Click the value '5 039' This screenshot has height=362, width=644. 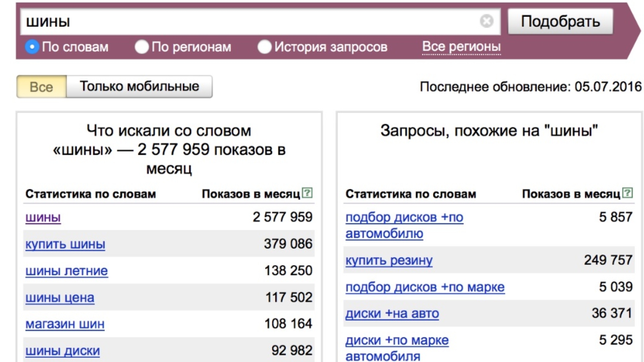(616, 287)
